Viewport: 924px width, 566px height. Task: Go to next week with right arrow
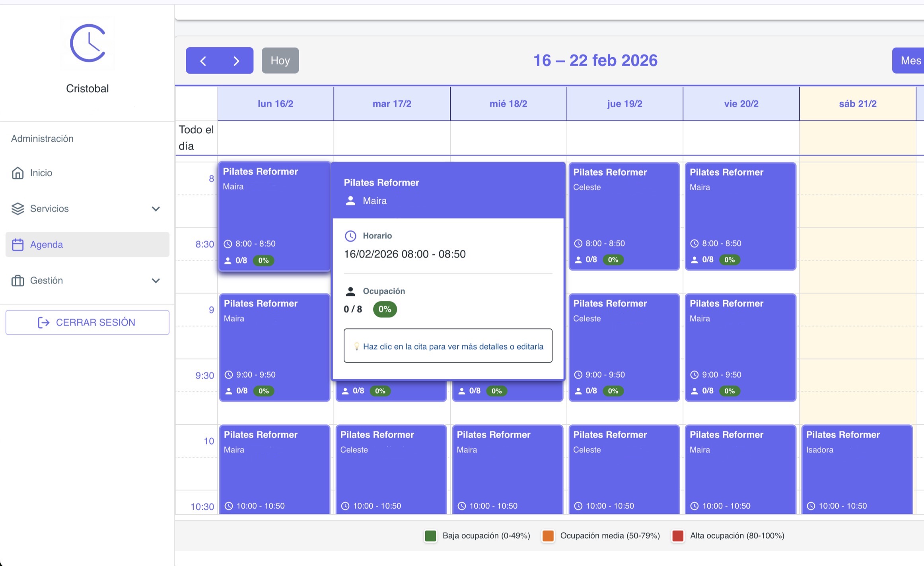coord(236,61)
